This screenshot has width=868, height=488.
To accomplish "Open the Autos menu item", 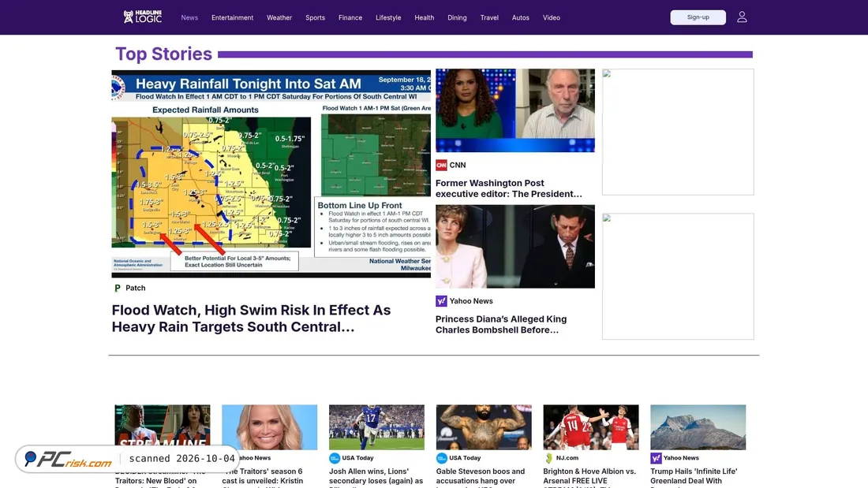I will click(x=520, y=17).
